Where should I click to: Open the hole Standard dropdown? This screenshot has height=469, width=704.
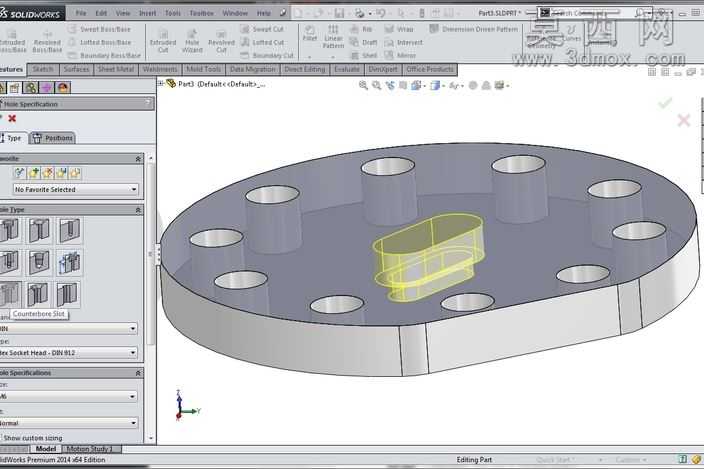(68, 329)
